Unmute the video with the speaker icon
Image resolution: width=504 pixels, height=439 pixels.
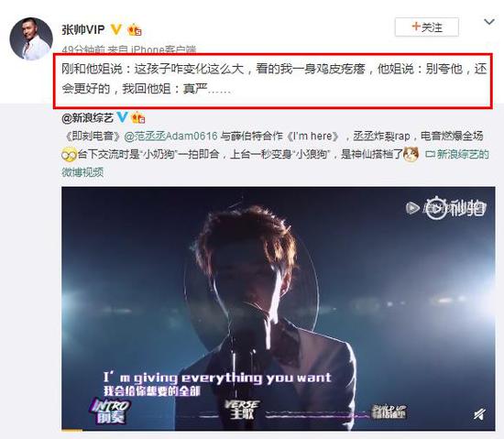479,414
